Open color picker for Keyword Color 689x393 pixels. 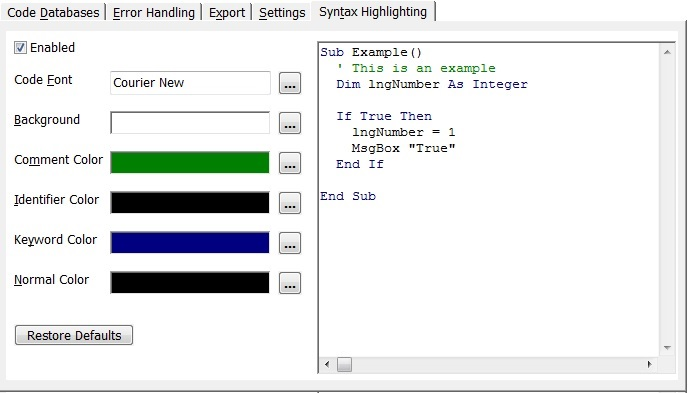(x=290, y=243)
